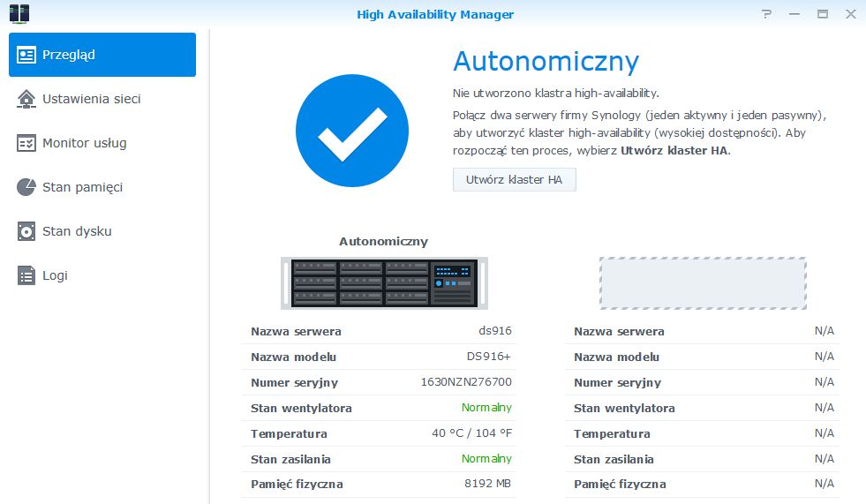
Task: Click temperature value 40 °C / 104 °F
Action: (471, 433)
